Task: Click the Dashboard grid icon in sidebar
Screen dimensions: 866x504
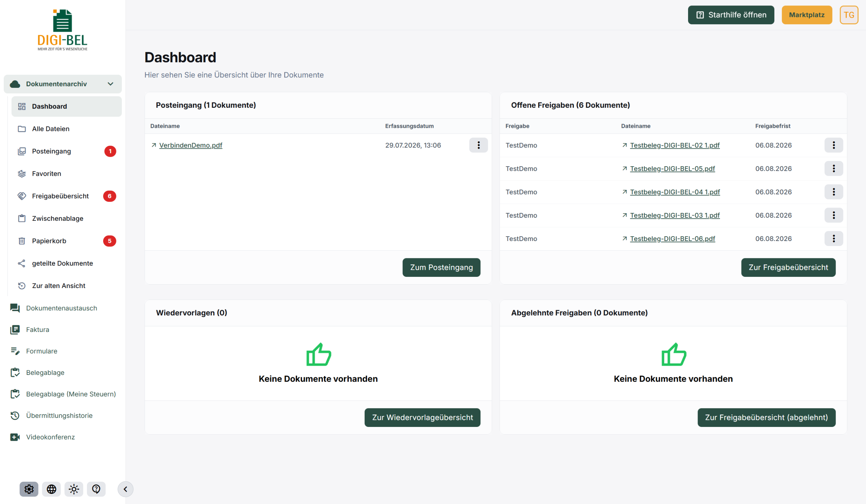Action: [x=22, y=106]
